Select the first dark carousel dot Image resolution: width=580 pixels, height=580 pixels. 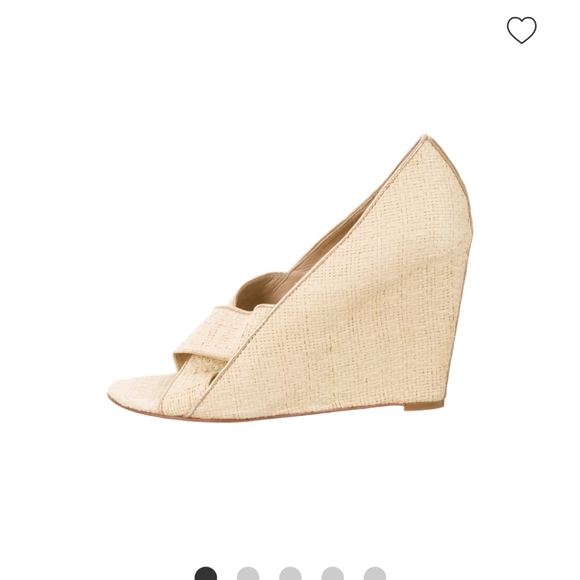[206, 573]
